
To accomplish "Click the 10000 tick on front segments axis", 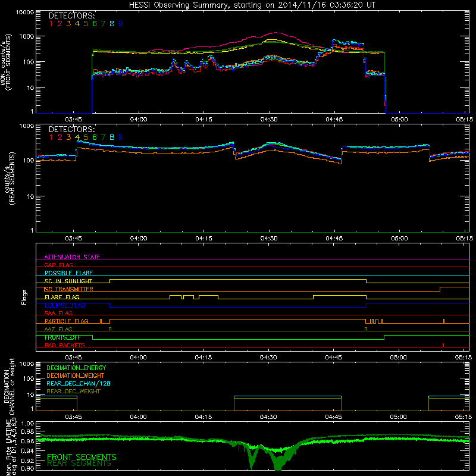I will tap(24, 12).
